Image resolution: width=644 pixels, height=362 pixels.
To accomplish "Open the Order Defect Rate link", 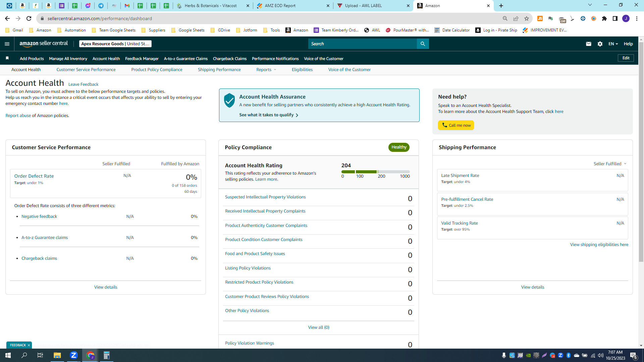I will click(34, 176).
